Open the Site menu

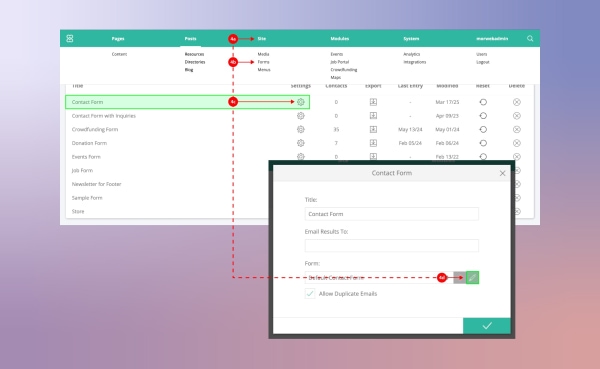click(x=262, y=39)
